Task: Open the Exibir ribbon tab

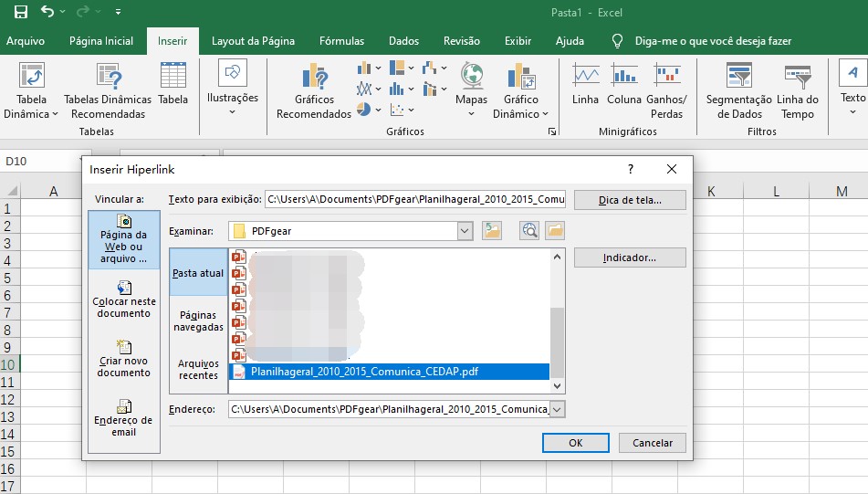Action: tap(518, 41)
